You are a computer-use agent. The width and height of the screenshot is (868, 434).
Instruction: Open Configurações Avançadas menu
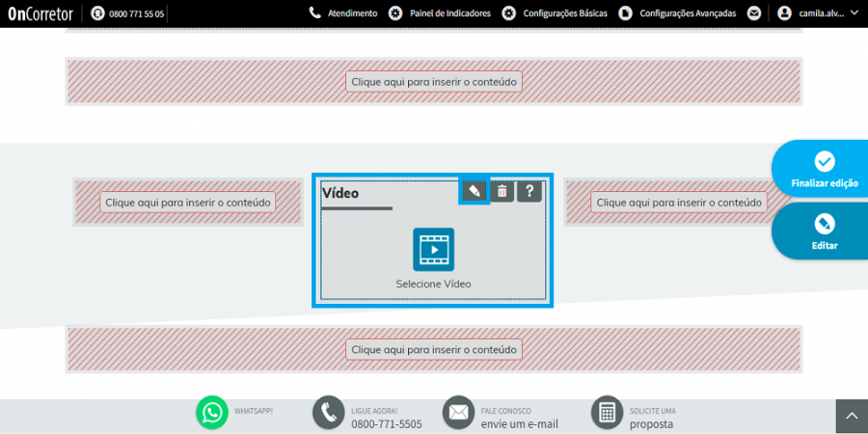coord(677,14)
